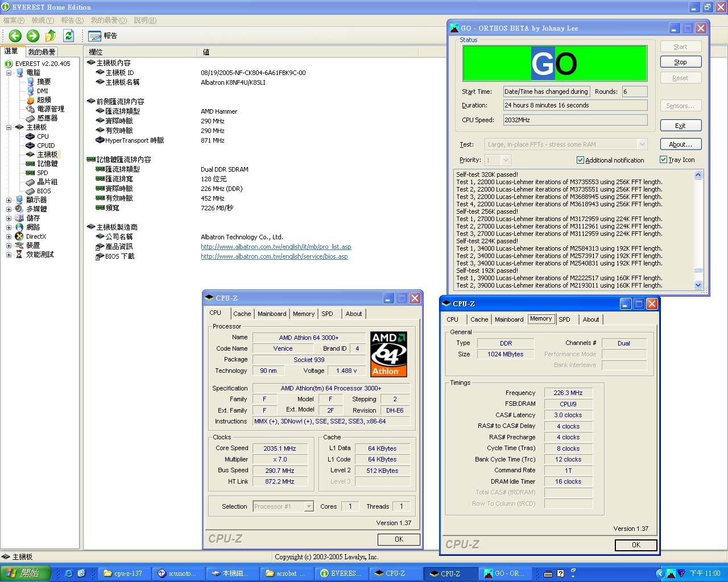Click the green Back arrow in EVEREST toolbar

pos(15,36)
